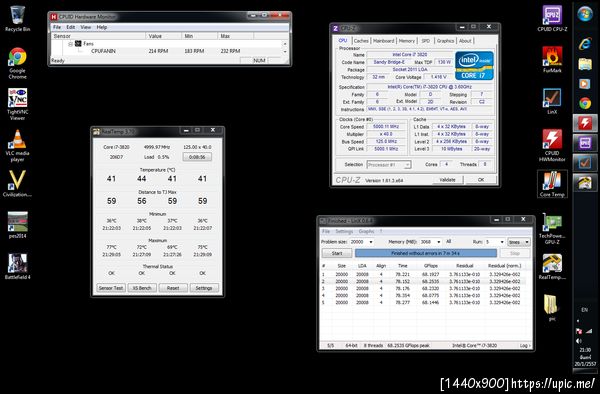Select the TechPowerUp GPU-Z desktop icon
600x394 pixels.
point(552,229)
